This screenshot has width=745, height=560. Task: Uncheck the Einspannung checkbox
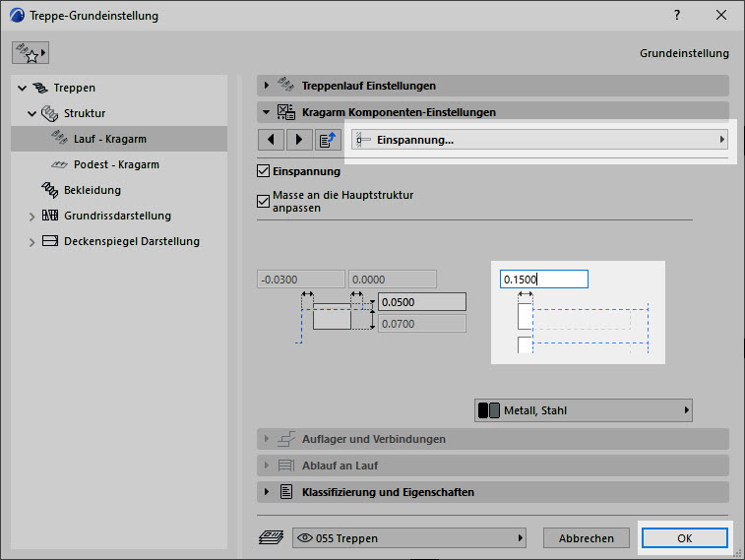coord(263,171)
